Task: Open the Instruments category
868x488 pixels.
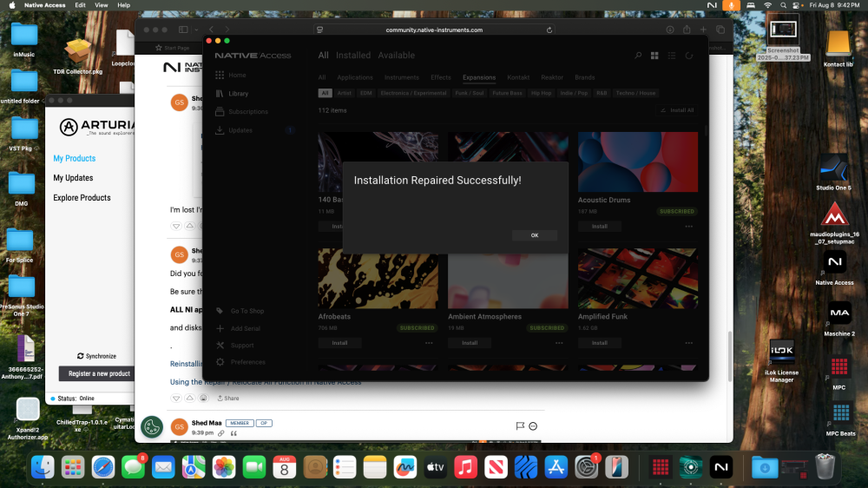Action: 401,77
